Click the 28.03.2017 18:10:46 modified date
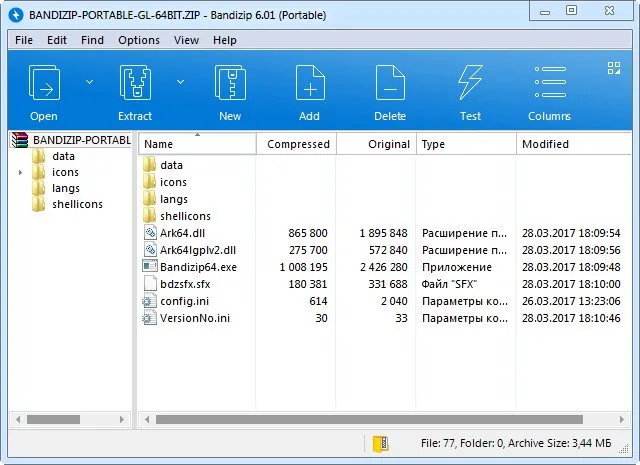 tap(571, 318)
